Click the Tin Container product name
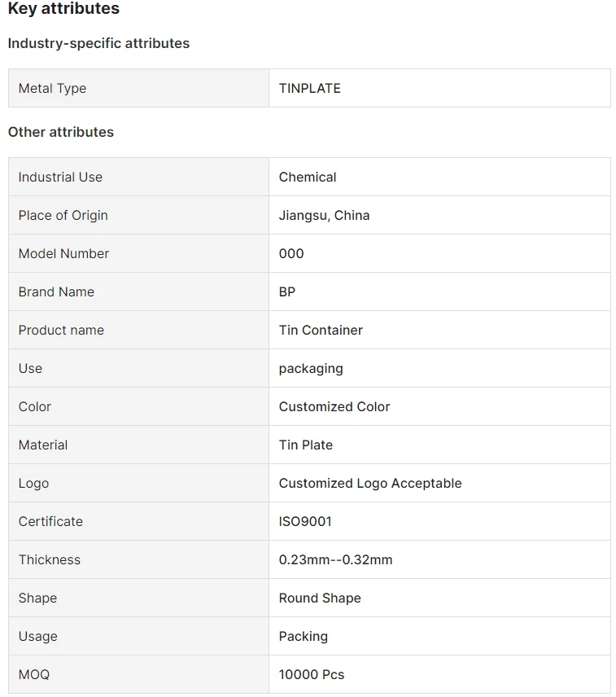The image size is (616, 697). click(x=321, y=330)
